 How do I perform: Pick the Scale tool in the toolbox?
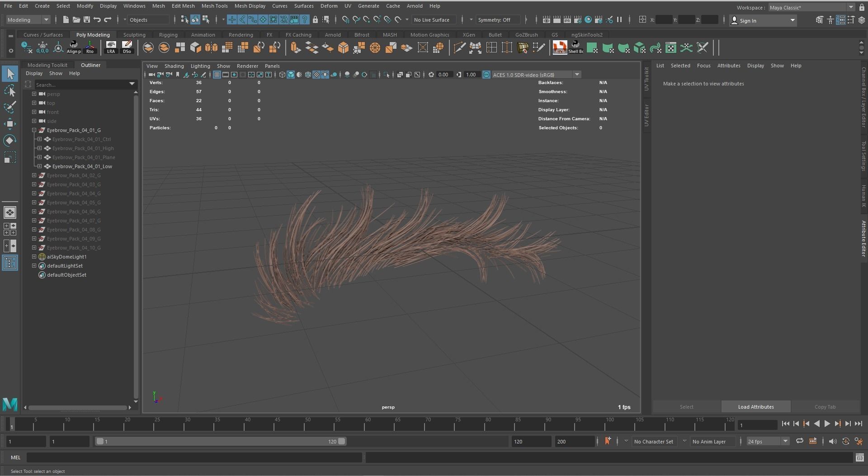[10, 157]
